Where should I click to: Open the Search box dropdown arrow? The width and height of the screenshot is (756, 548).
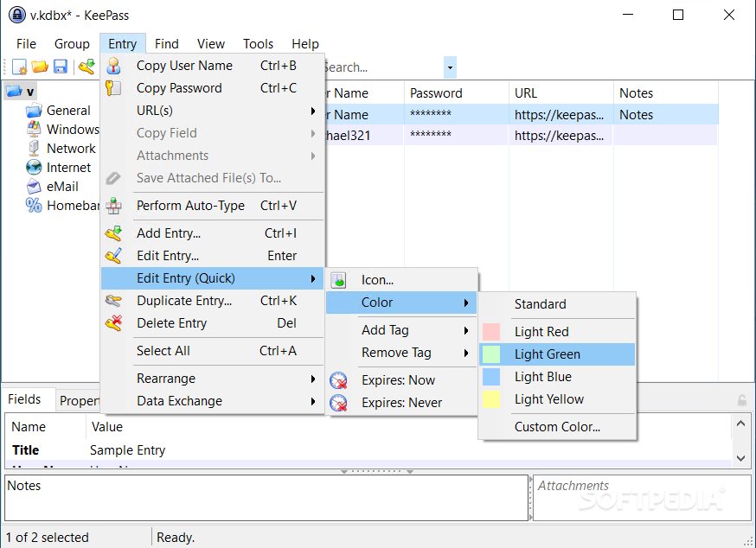tap(450, 67)
